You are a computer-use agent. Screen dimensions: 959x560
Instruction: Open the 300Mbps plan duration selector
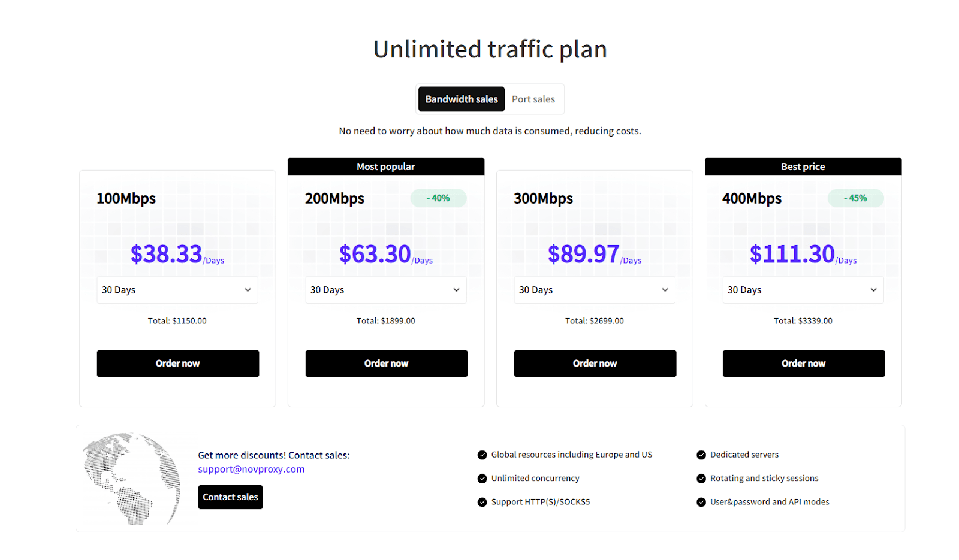(x=595, y=290)
